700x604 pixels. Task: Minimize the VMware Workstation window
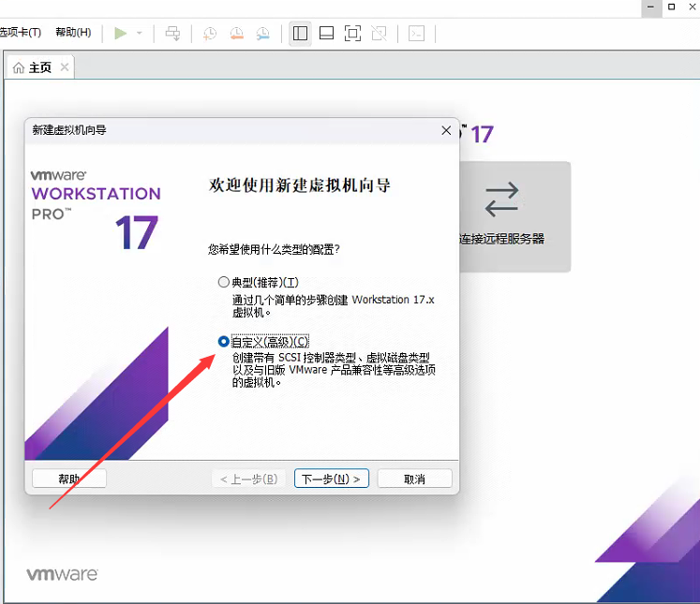651,7
